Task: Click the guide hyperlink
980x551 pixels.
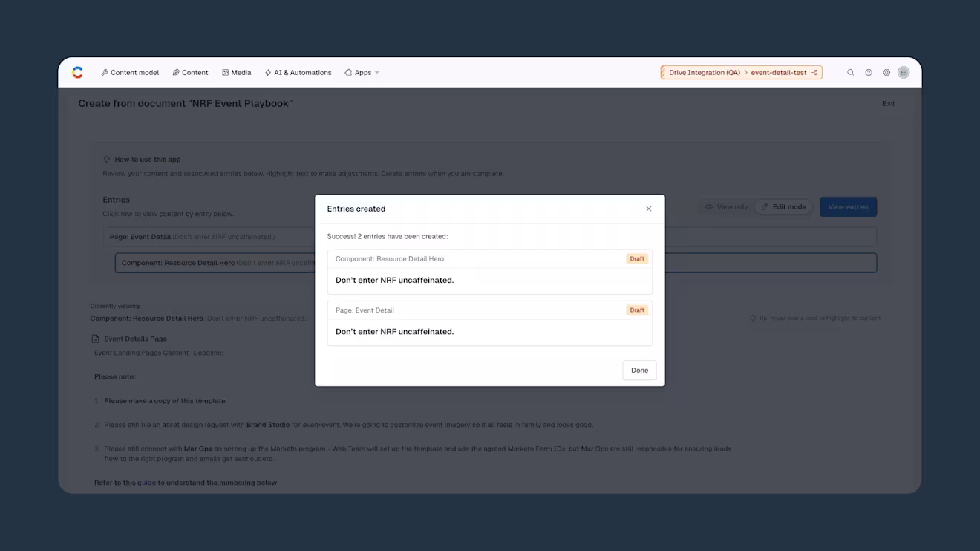Action: [x=146, y=483]
